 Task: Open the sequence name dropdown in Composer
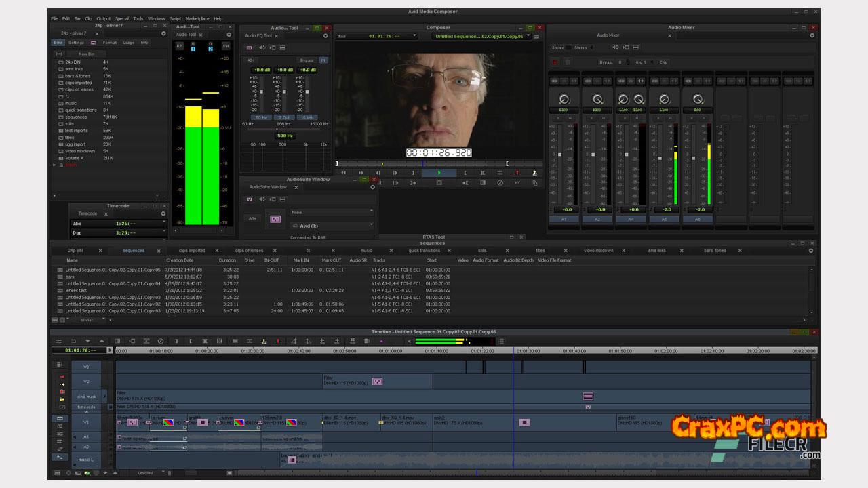point(483,37)
